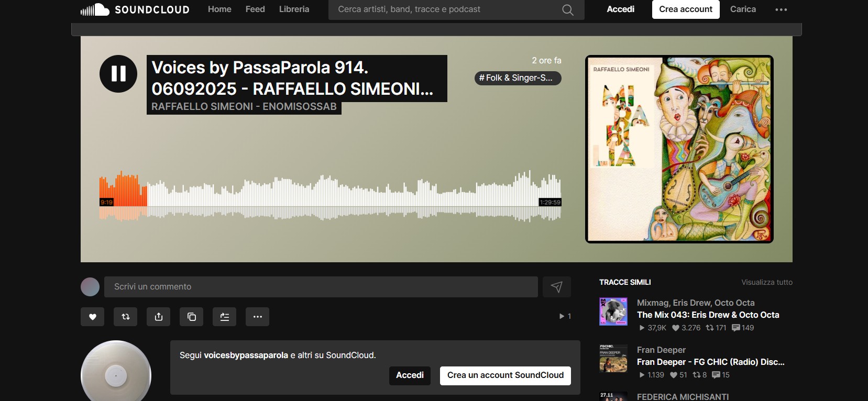Send comment with paper plane icon
Image resolution: width=868 pixels, height=401 pixels.
(x=557, y=287)
